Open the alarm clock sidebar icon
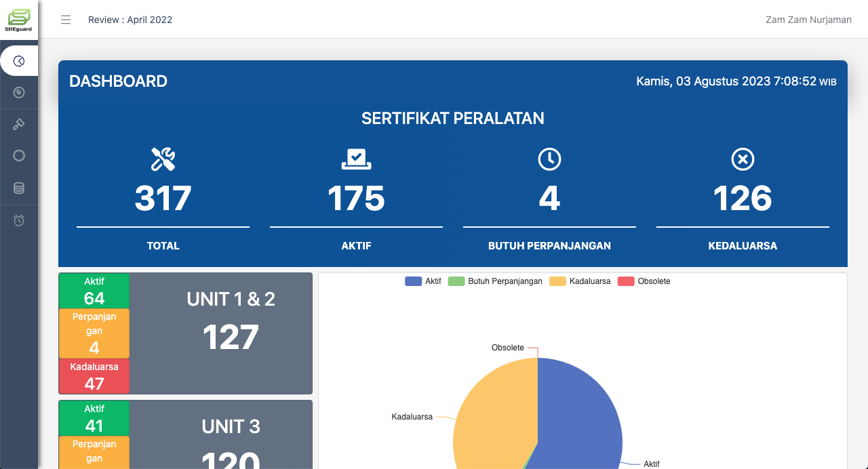Viewport: 868px width, 469px height. (19, 220)
